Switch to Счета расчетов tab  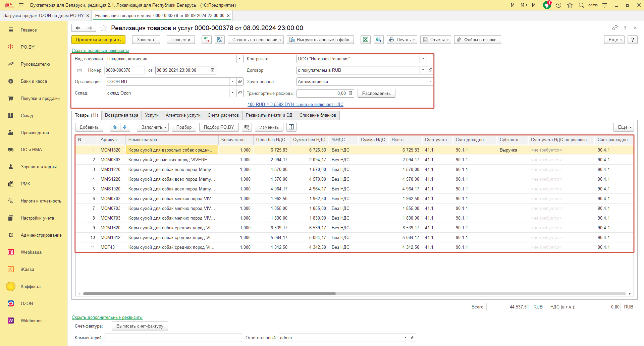click(x=223, y=115)
